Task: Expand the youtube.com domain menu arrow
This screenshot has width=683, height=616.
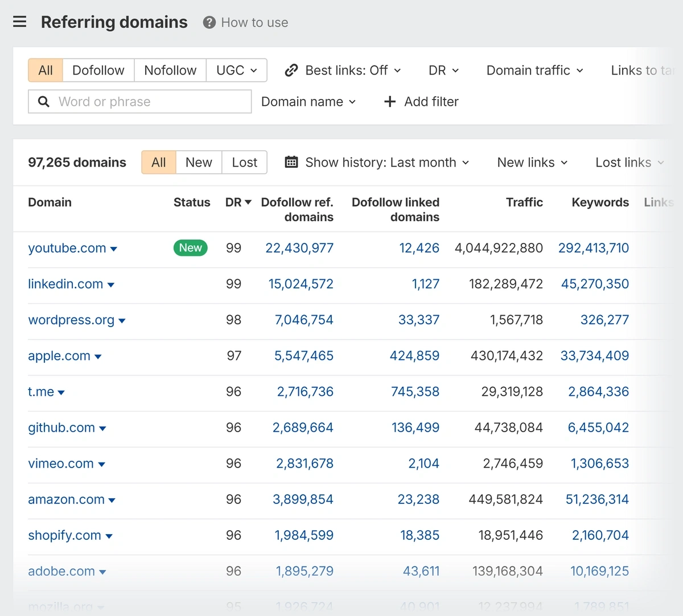Action: (x=114, y=249)
